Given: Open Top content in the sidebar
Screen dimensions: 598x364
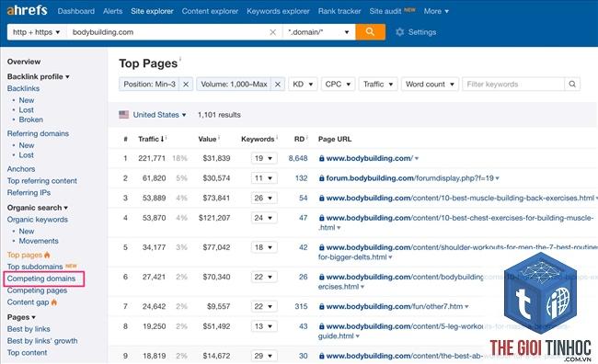Looking at the screenshot, I should tap(27, 353).
